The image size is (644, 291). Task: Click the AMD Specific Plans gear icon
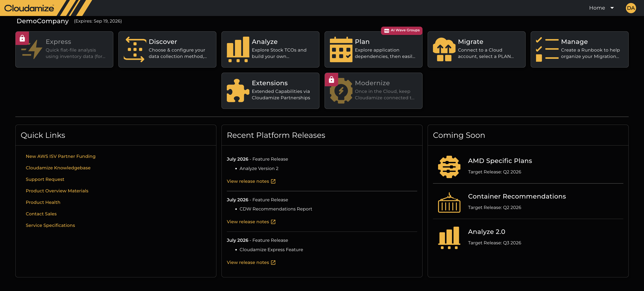coord(449,167)
